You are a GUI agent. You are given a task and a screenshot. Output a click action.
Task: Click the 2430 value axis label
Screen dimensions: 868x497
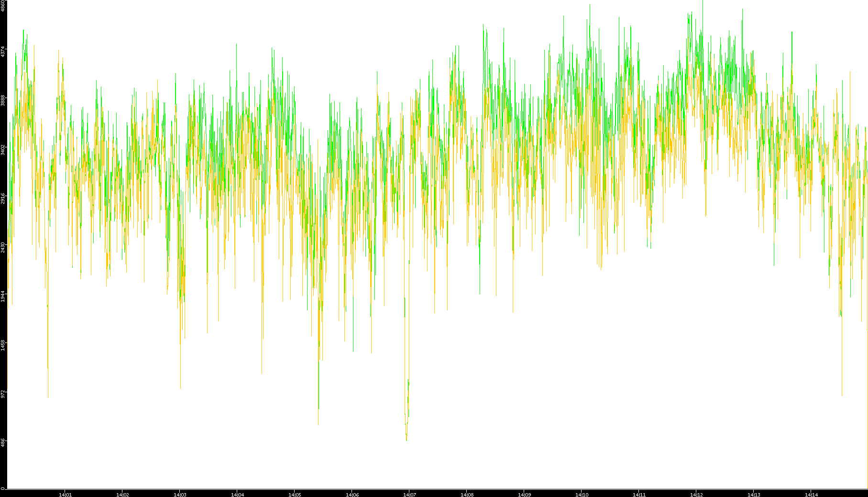tap(3, 247)
